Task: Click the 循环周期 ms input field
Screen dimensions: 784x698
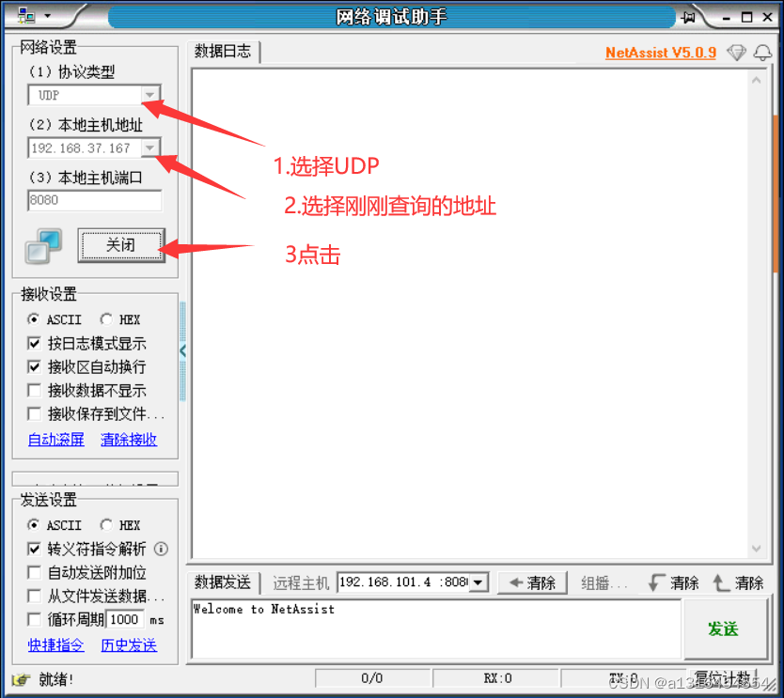Action: pos(127,619)
